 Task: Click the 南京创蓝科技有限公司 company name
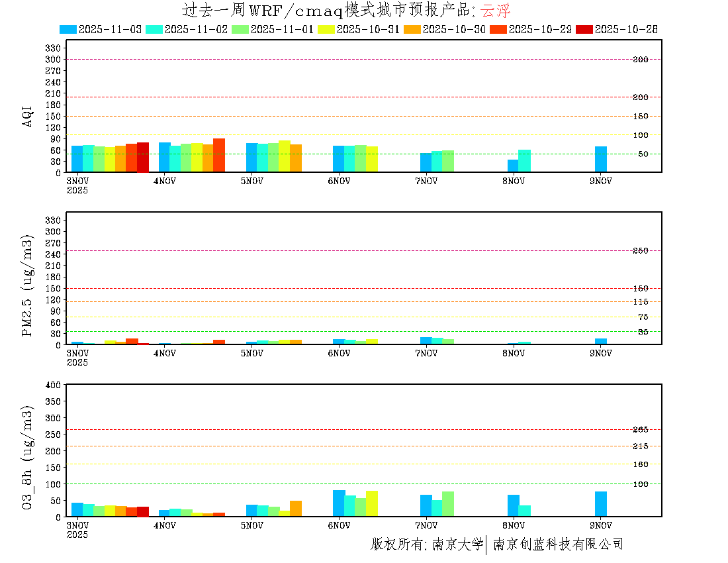point(558,544)
